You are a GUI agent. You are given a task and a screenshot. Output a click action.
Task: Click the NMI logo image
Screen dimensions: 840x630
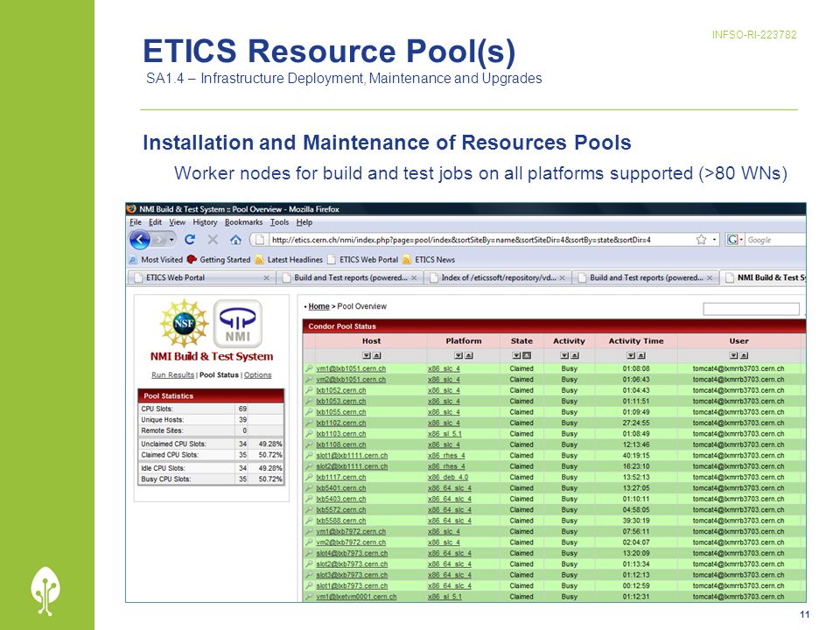point(238,324)
